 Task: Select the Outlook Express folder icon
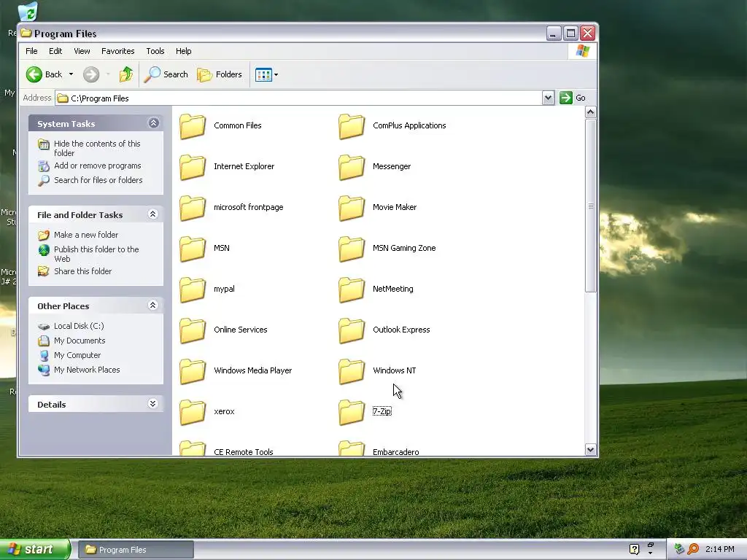point(352,331)
